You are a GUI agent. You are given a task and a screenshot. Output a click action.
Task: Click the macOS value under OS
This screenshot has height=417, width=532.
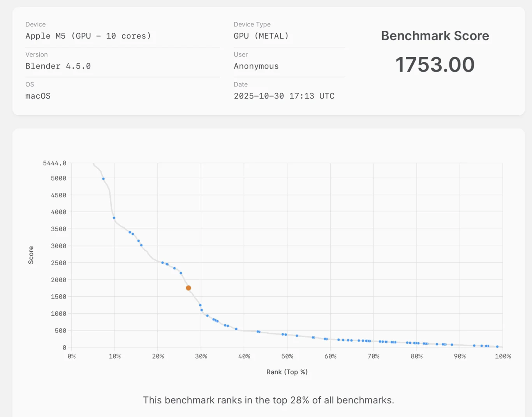point(38,96)
